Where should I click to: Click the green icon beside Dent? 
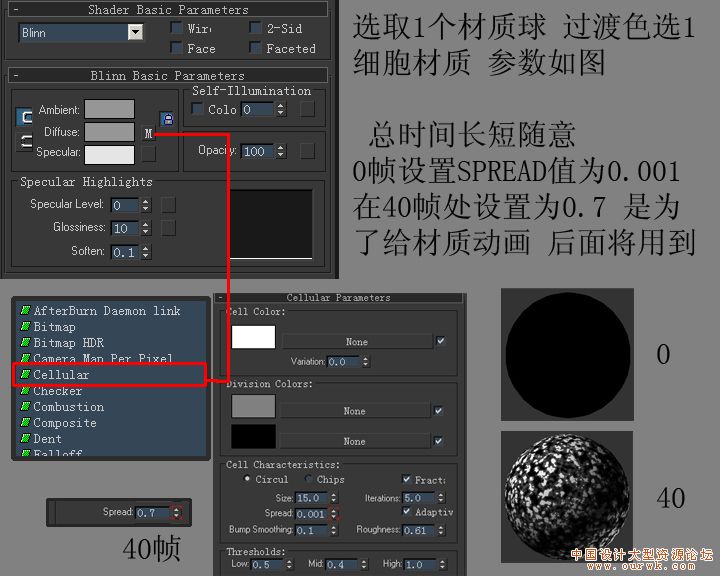pos(26,438)
